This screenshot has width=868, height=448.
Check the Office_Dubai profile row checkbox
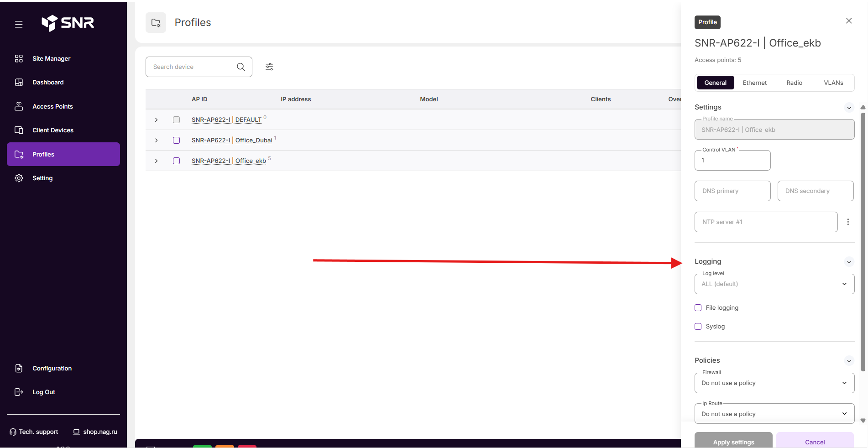(x=176, y=140)
